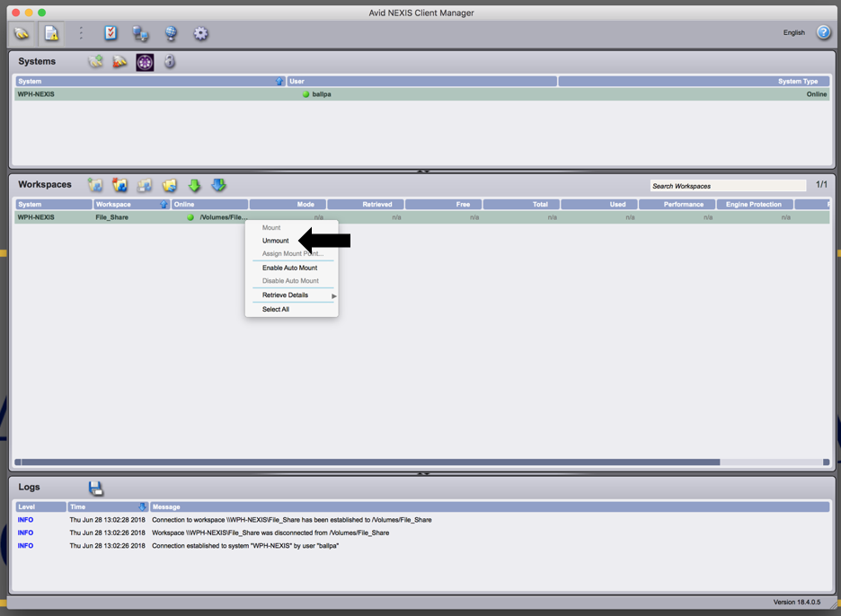Choose Enable Auto Mount from context menu
Image resolution: width=841 pixels, height=616 pixels.
pos(289,268)
